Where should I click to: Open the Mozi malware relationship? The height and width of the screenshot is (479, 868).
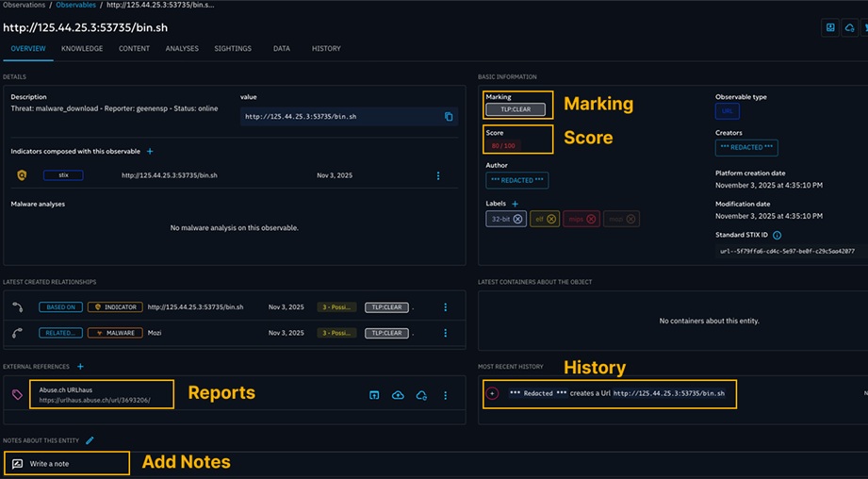(234, 333)
